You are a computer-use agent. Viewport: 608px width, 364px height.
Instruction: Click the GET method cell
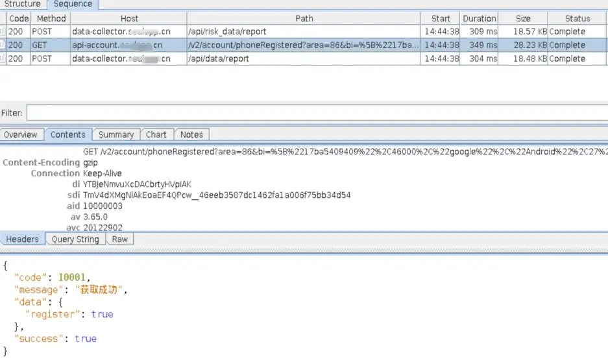click(50, 45)
